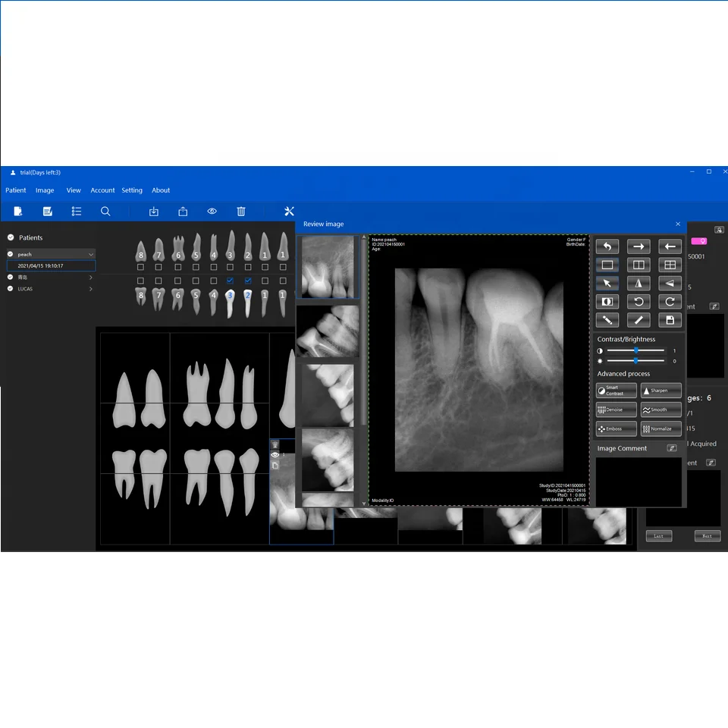728x728 pixels.
Task: Uncheck lower tooth 2 checkbox
Action: (248, 281)
